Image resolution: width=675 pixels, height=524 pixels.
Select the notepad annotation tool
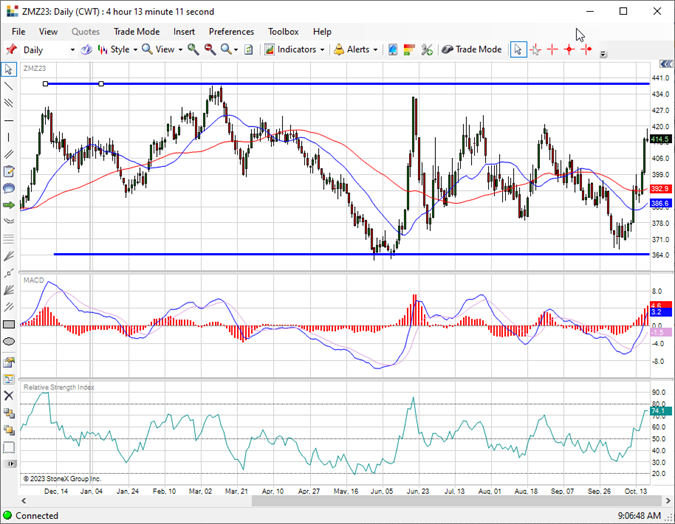pos(9,171)
